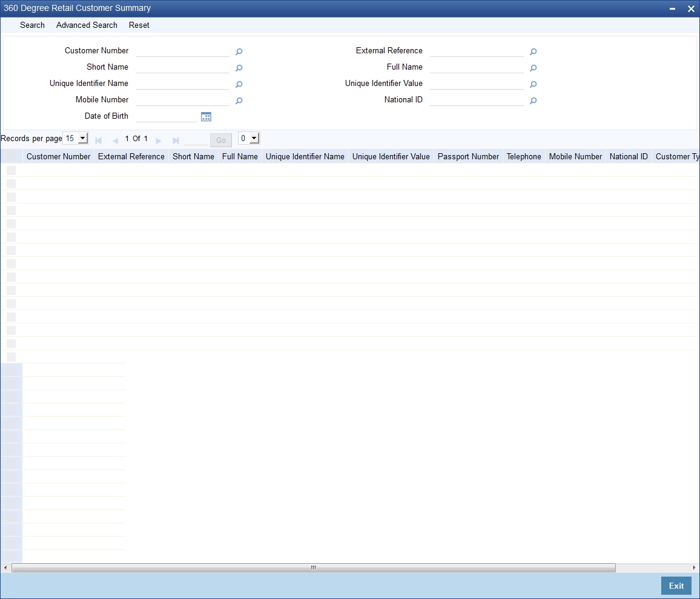Go to next page of records
The width and height of the screenshot is (700, 599).
pos(159,141)
